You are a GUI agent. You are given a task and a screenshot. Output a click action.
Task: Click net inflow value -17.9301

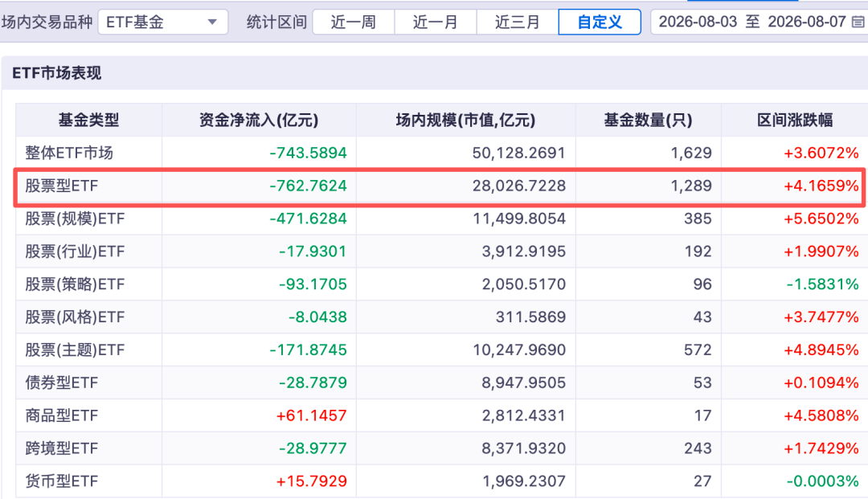coord(313,252)
